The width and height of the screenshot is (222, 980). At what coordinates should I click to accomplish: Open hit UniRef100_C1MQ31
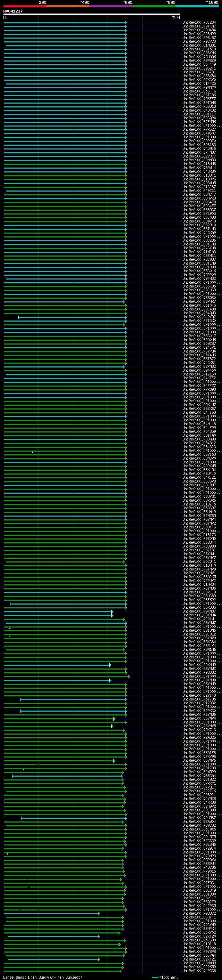199,45
